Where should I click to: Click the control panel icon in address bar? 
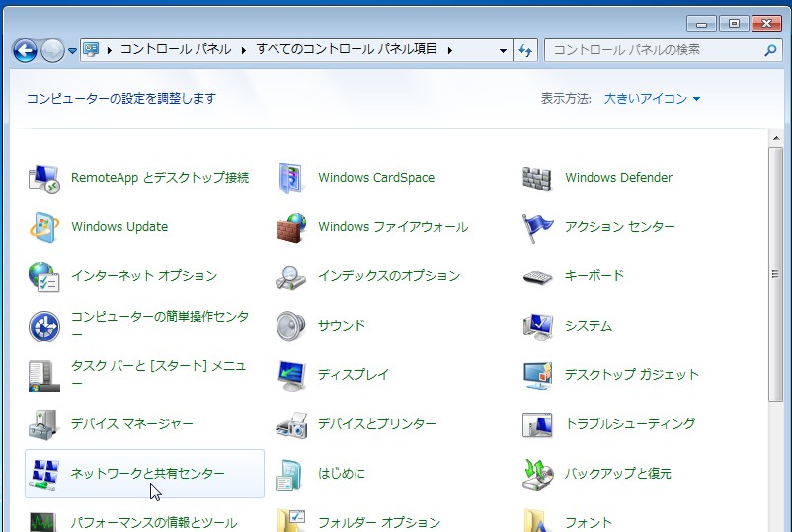click(x=91, y=50)
